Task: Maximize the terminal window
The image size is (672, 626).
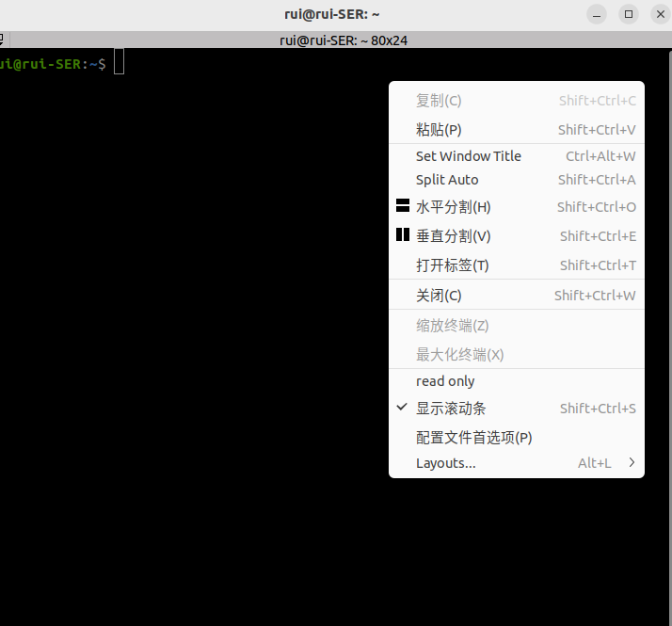Action: coord(629,14)
